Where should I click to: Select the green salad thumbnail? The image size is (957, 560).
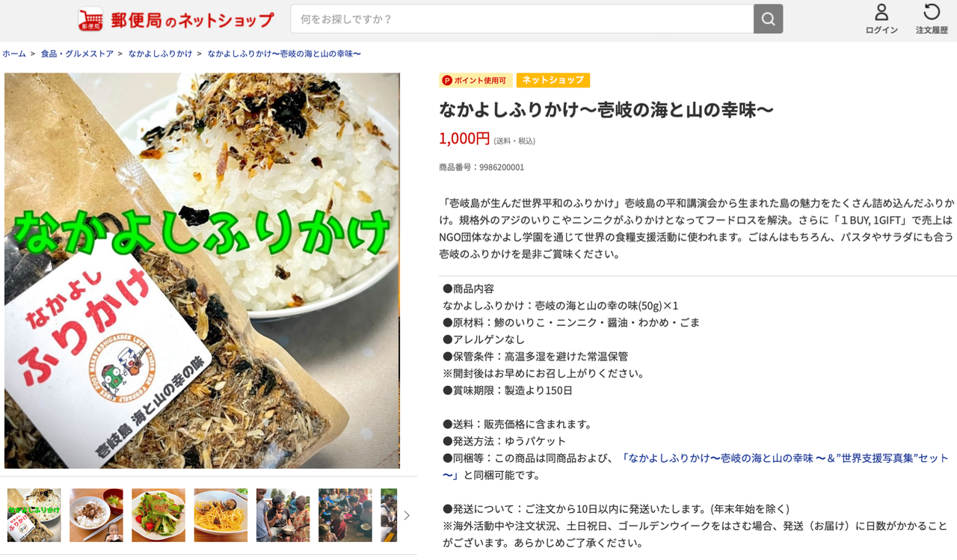[159, 515]
